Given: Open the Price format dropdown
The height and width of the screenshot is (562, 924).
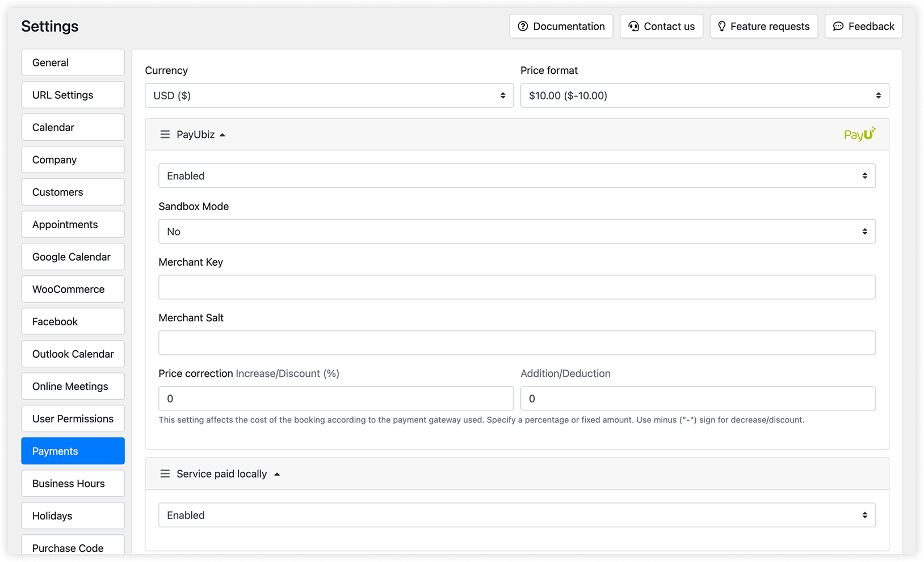Looking at the screenshot, I should pyautogui.click(x=704, y=95).
